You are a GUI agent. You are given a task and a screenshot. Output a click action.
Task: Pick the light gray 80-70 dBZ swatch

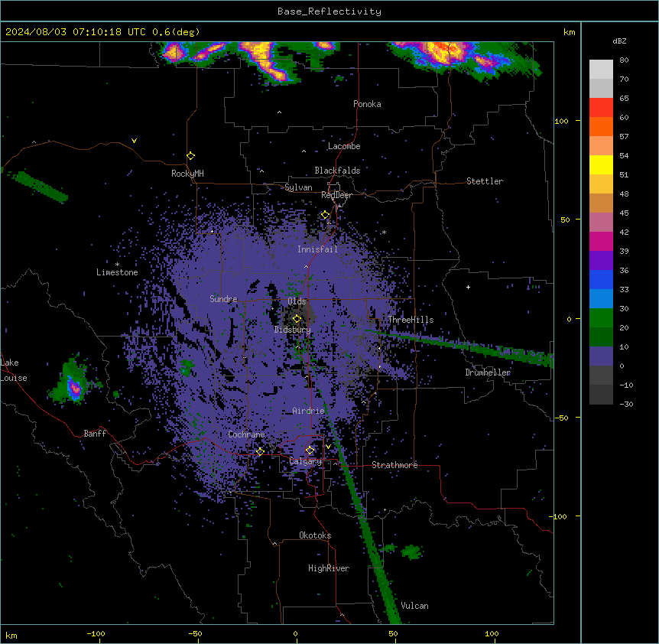point(601,70)
